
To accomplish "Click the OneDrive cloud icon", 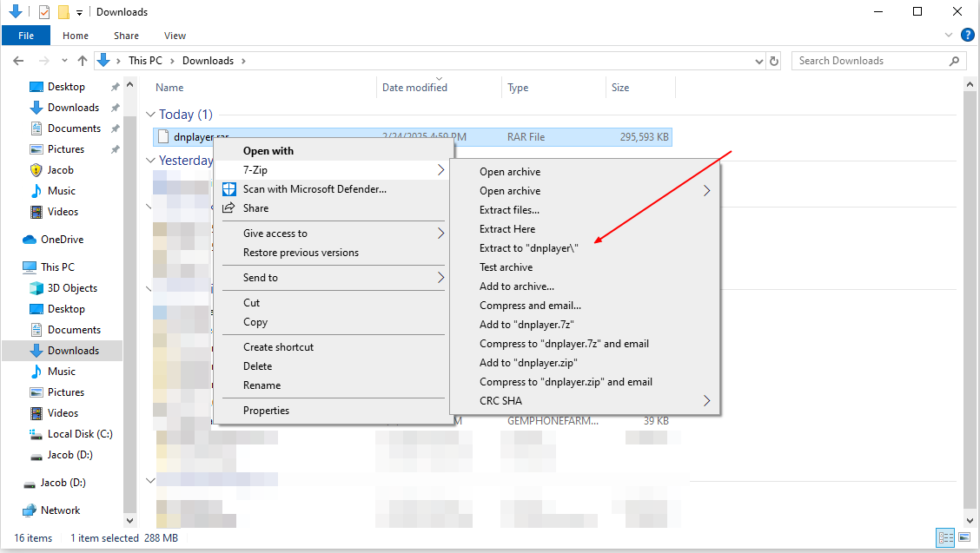I will coord(30,240).
